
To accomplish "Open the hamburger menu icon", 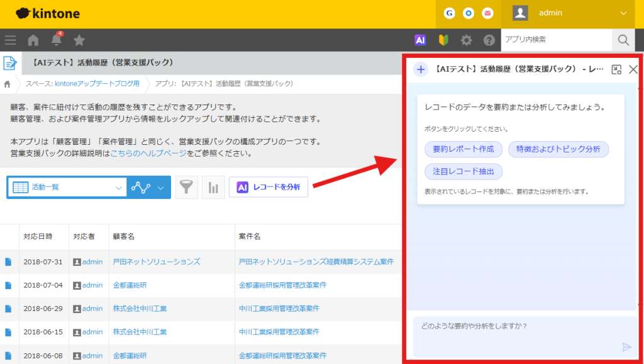I will [10, 40].
